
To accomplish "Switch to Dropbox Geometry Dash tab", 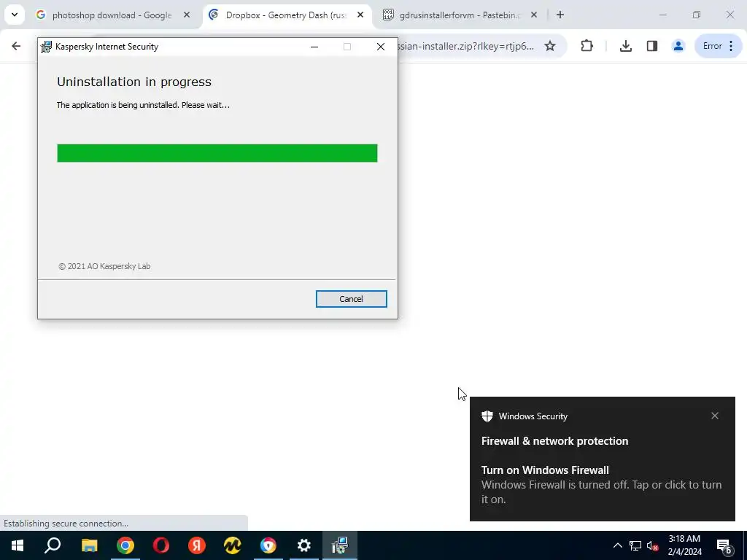I will pos(286,15).
